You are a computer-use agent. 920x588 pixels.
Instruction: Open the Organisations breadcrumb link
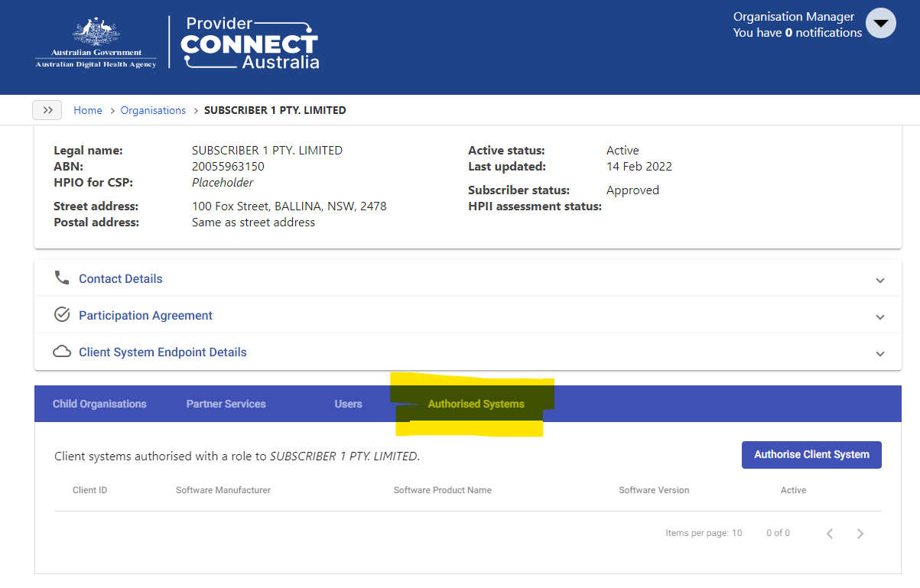(x=153, y=110)
